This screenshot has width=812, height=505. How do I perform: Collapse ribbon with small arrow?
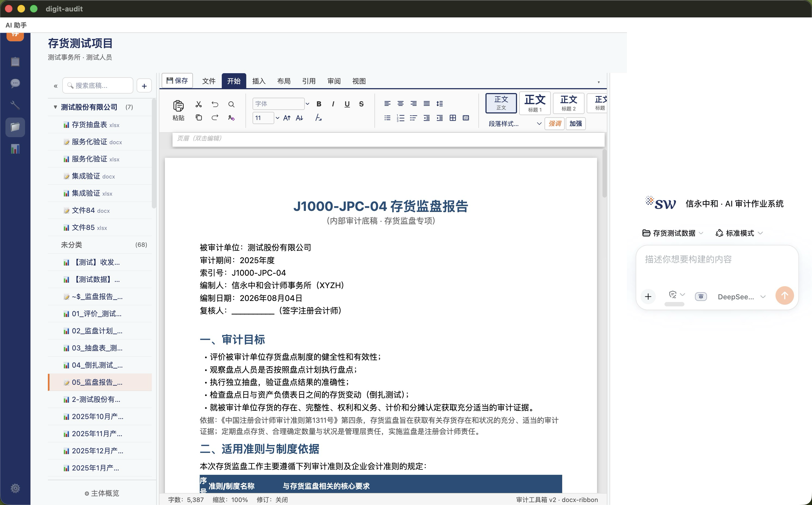click(x=599, y=82)
